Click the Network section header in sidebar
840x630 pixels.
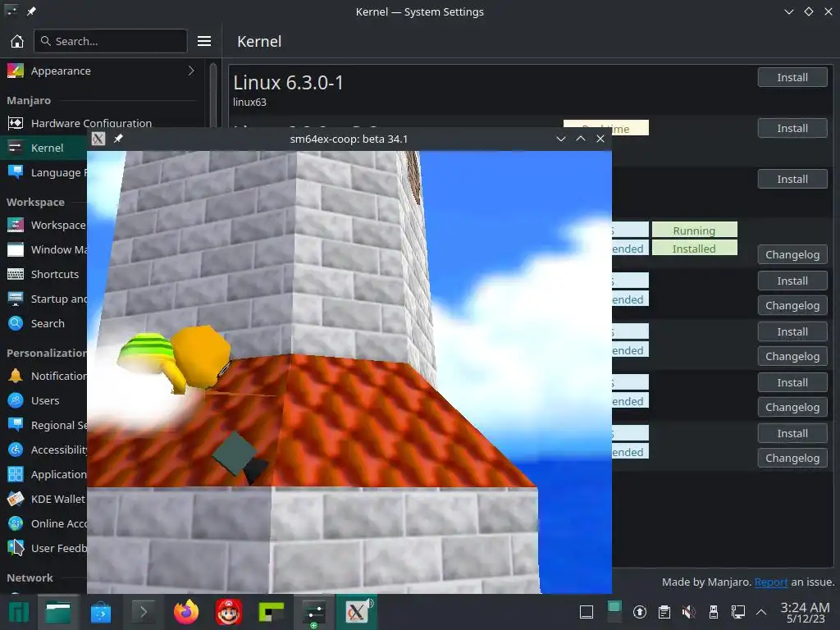30,577
